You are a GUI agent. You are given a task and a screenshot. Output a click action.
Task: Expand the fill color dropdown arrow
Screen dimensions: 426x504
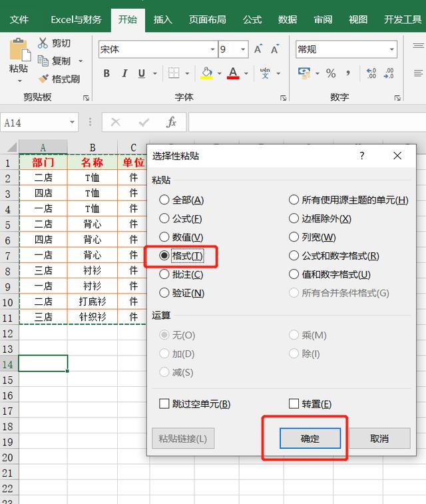click(219, 74)
